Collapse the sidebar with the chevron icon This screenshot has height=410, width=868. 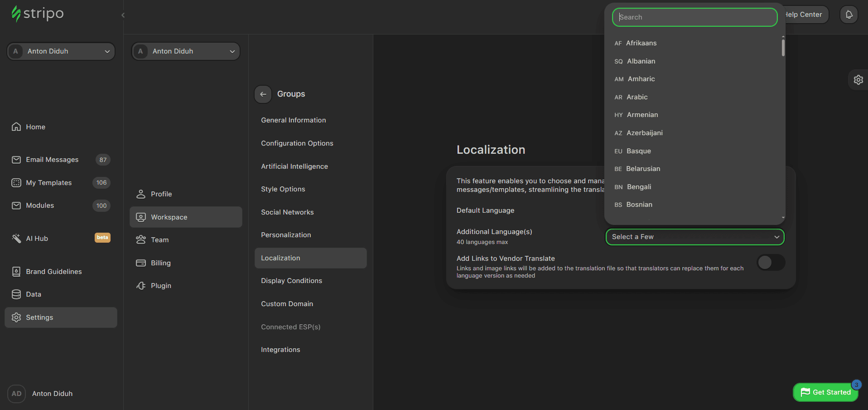pos(123,15)
